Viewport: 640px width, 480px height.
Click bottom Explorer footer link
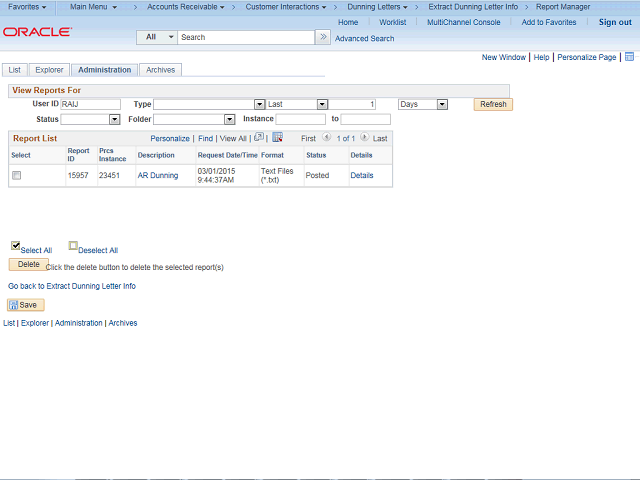[35, 323]
